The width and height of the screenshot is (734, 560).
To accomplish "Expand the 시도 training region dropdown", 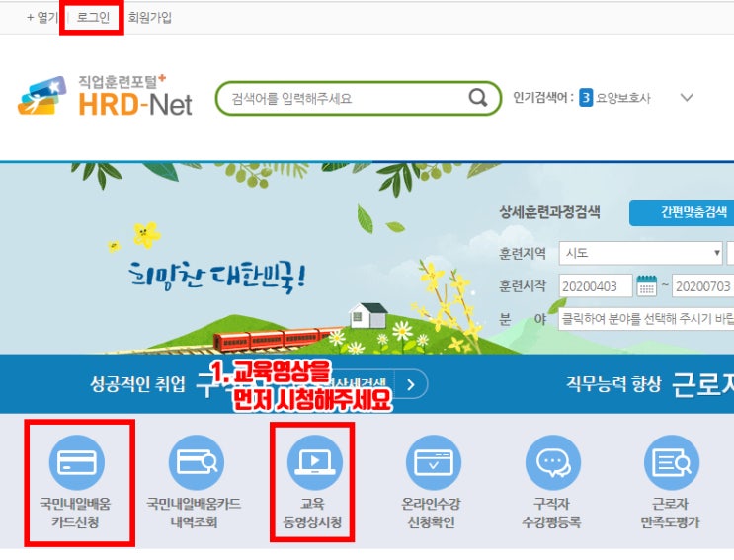I will click(641, 253).
